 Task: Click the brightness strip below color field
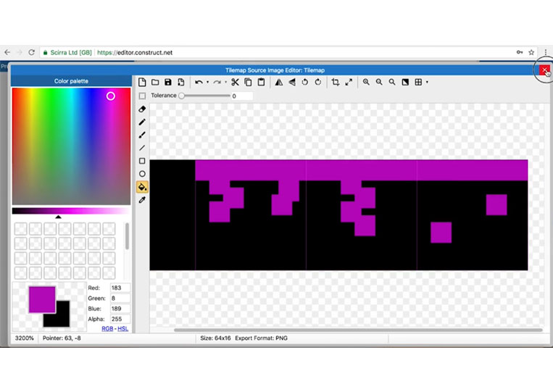(x=71, y=211)
